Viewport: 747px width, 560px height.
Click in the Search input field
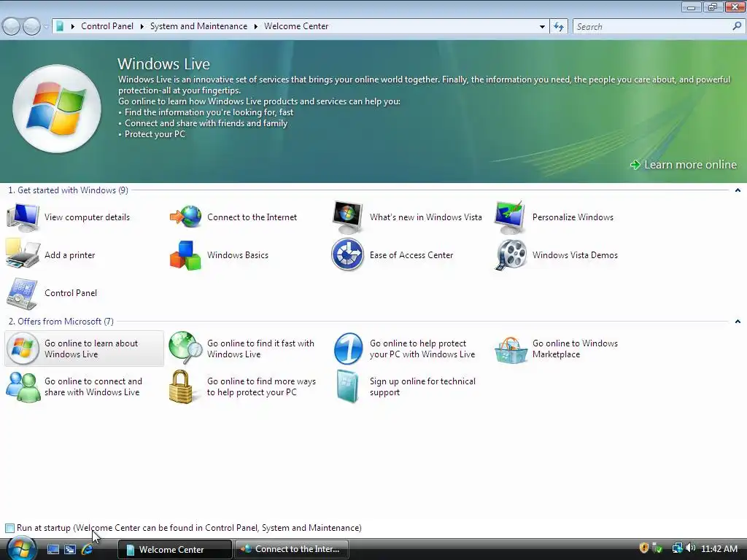click(x=651, y=27)
